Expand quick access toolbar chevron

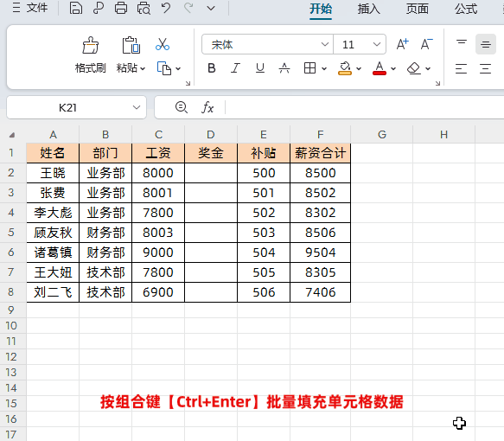pos(211,8)
